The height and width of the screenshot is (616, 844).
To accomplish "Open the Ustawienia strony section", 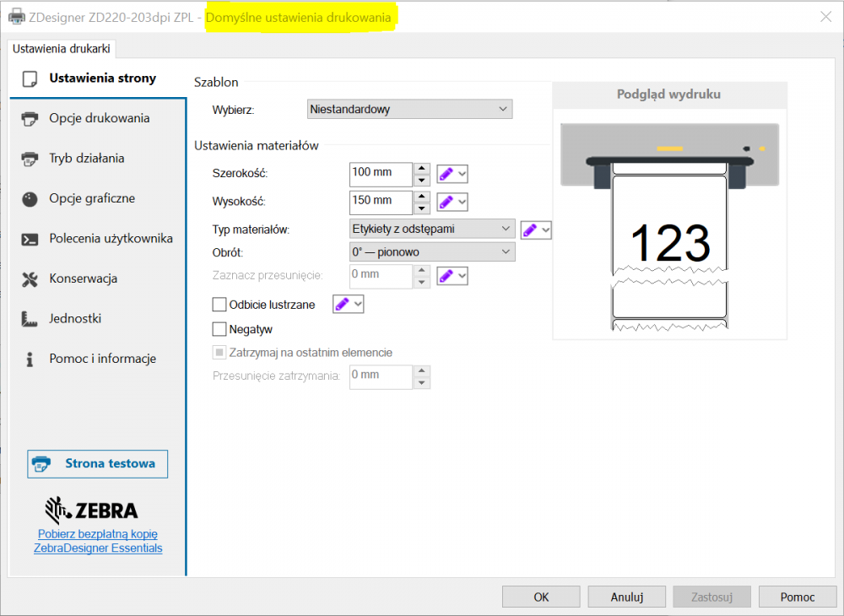I will (98, 78).
